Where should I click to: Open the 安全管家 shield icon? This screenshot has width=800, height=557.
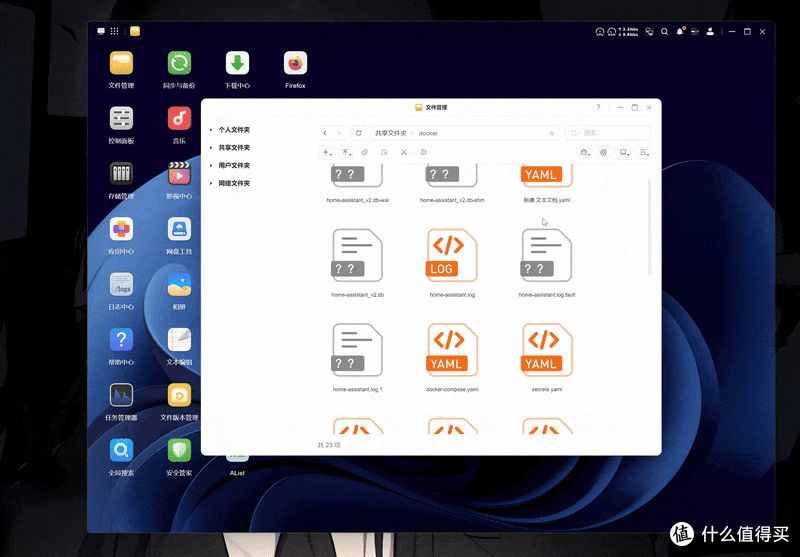[x=179, y=450]
